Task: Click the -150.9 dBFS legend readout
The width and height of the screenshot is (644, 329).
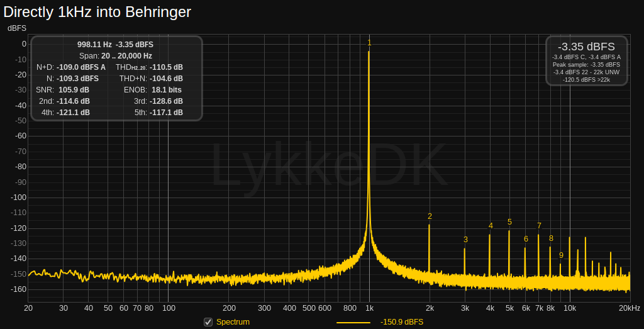Action: (x=402, y=322)
